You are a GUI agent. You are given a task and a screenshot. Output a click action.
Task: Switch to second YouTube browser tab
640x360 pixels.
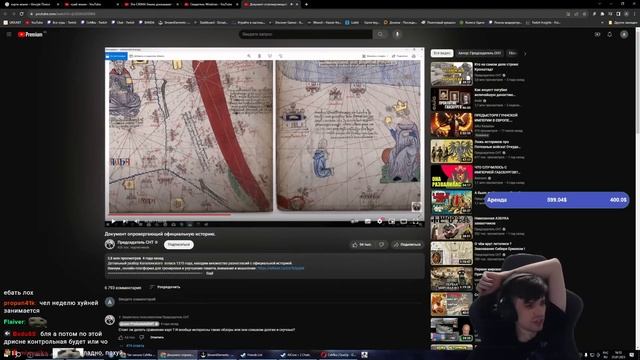coord(91,4)
